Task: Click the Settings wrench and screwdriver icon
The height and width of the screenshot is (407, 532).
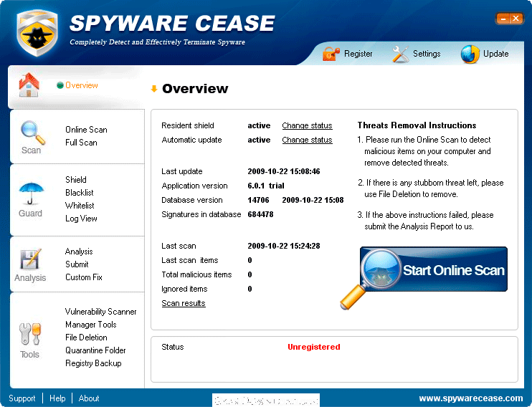Action: coord(400,54)
